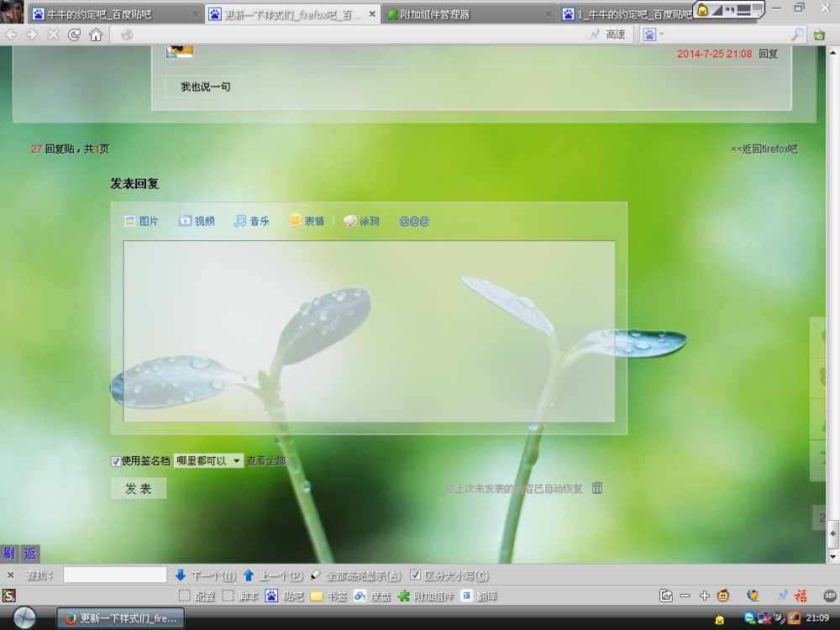The height and width of the screenshot is (630, 840).
Task: Open 附加组件 add-ons puzzle bookmark
Action: pyautogui.click(x=426, y=596)
